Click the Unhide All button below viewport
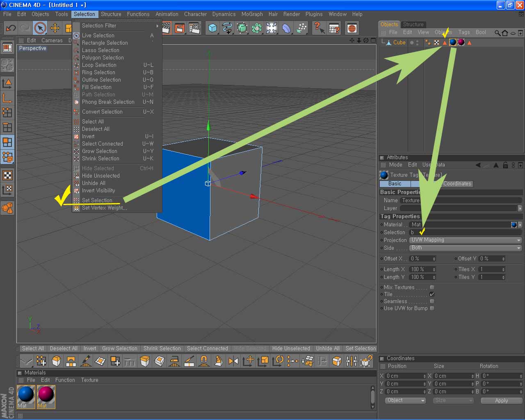The image size is (525, 420). tap(328, 348)
